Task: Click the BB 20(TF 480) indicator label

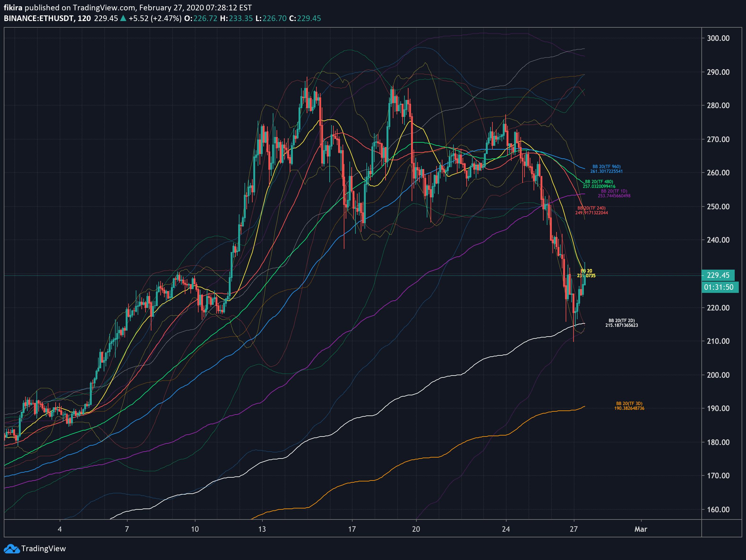Action: click(599, 182)
